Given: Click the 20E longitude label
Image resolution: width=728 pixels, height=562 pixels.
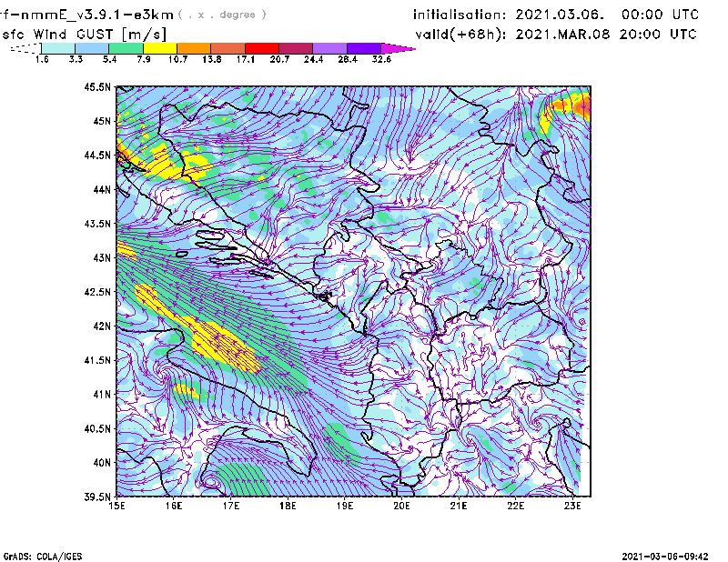Looking at the screenshot, I should point(401,506).
